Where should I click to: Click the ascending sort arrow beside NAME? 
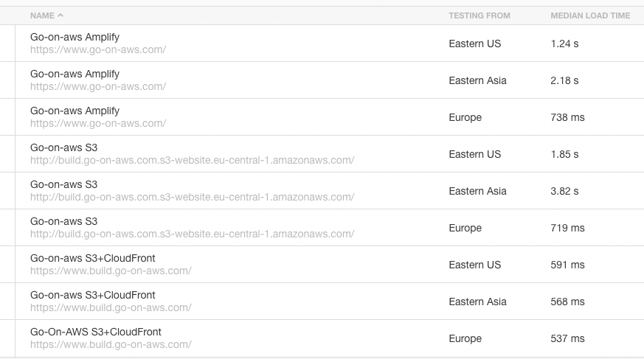(x=60, y=15)
